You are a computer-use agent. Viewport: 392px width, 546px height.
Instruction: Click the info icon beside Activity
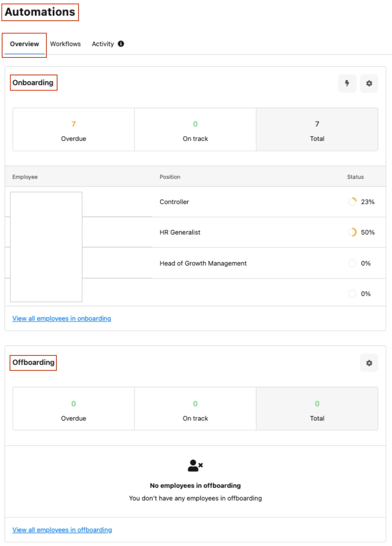[121, 44]
